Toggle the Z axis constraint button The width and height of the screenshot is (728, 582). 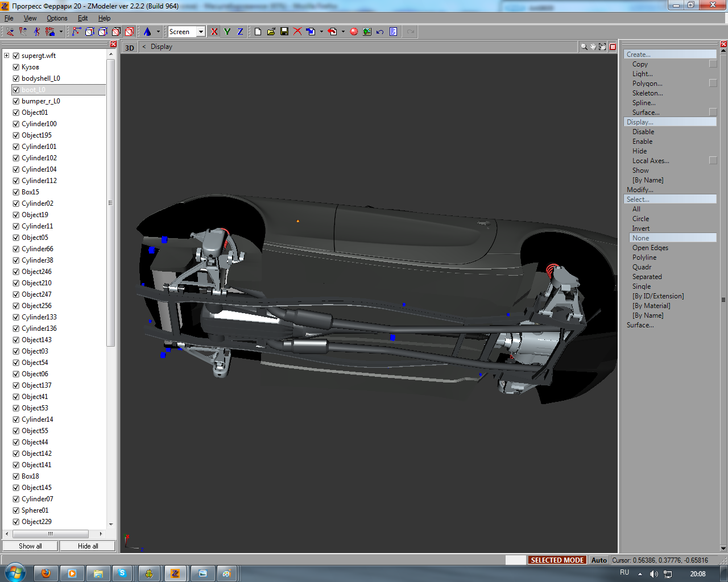[240, 32]
